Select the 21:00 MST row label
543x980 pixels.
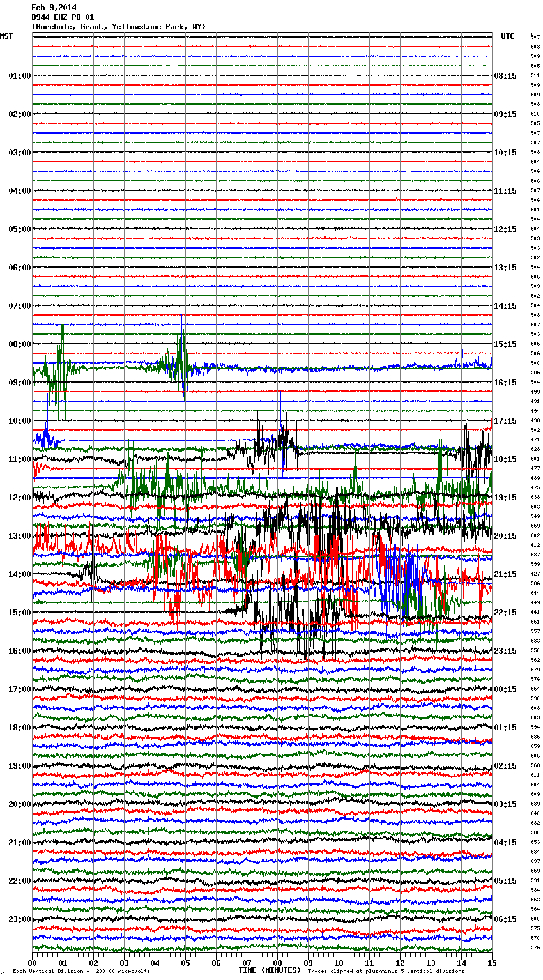(20, 843)
